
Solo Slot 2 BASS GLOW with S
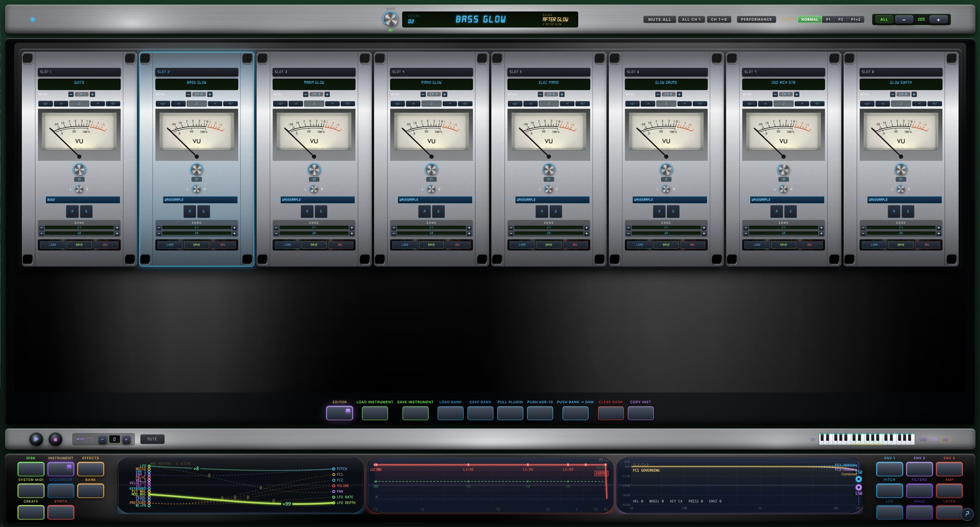203,212
